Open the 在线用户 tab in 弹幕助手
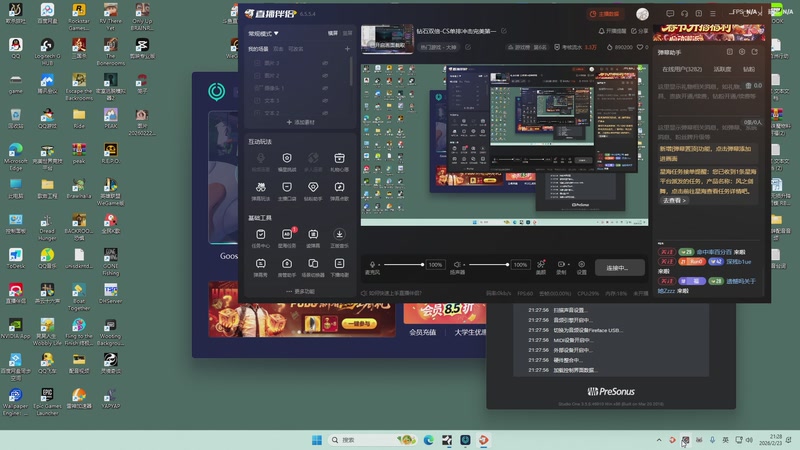The image size is (800, 450). [682, 69]
